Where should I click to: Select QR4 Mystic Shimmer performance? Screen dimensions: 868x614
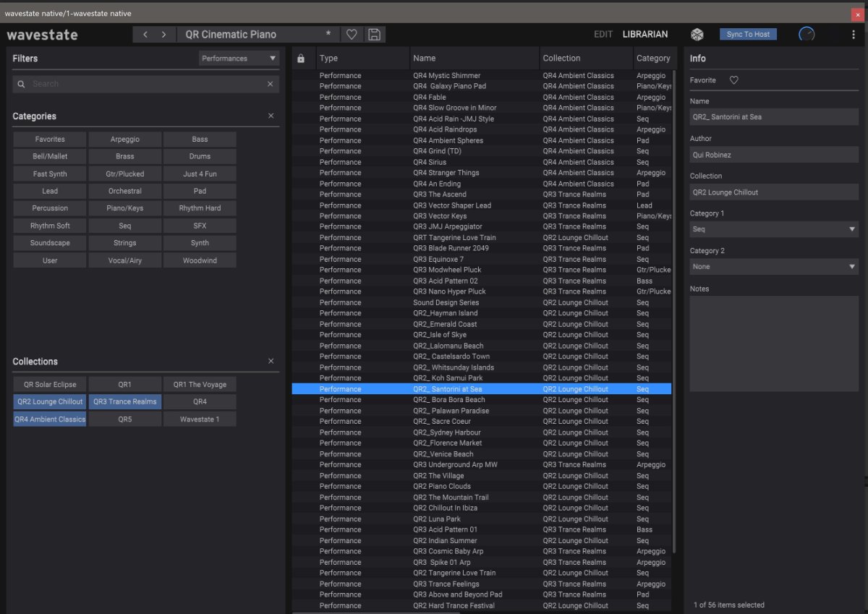click(x=482, y=75)
